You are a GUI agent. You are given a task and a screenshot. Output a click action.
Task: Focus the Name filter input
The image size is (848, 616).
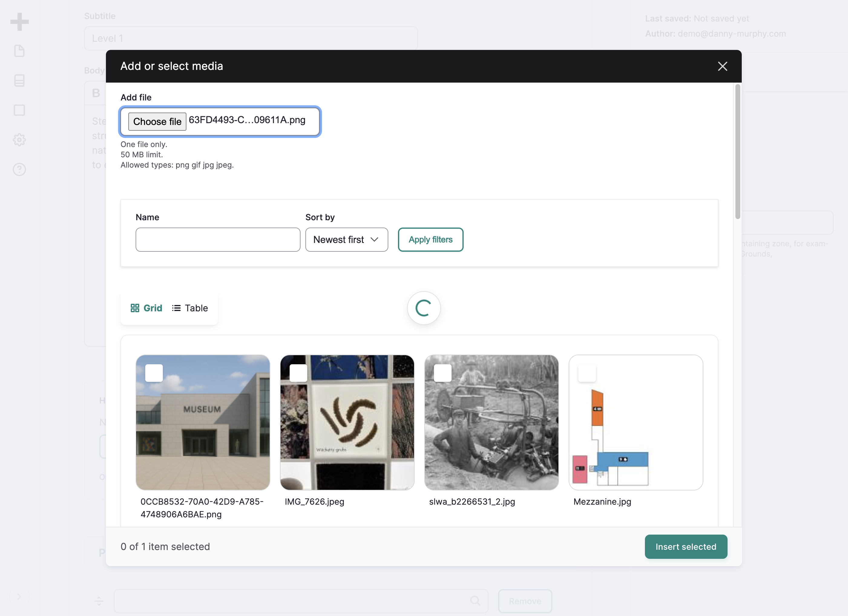(218, 240)
